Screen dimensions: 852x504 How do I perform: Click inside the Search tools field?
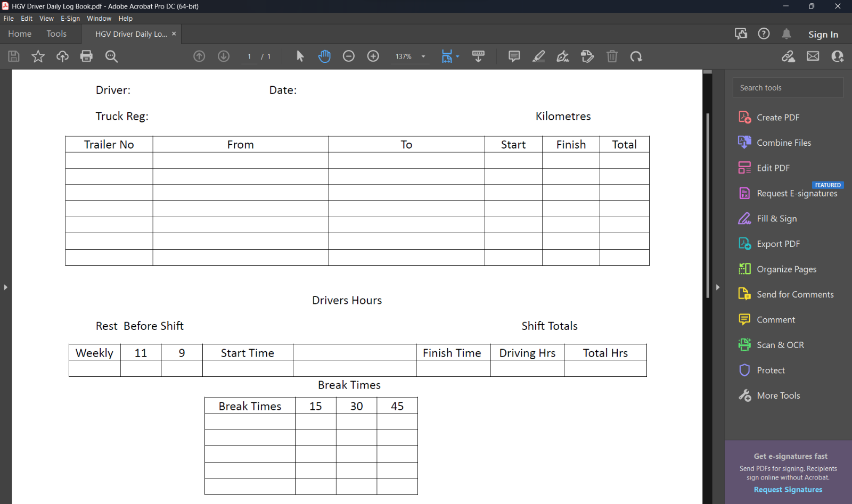pos(788,87)
